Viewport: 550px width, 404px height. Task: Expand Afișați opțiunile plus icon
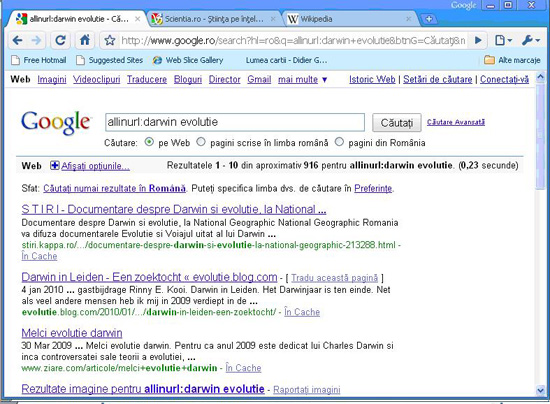(54, 166)
